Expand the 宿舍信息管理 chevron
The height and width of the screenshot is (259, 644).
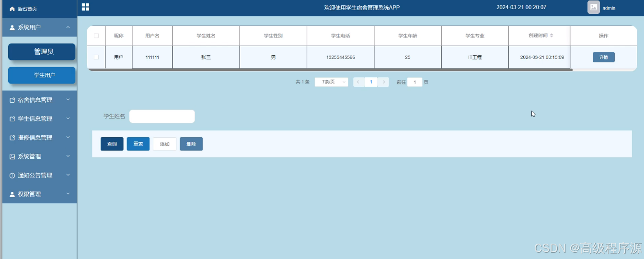68,100
